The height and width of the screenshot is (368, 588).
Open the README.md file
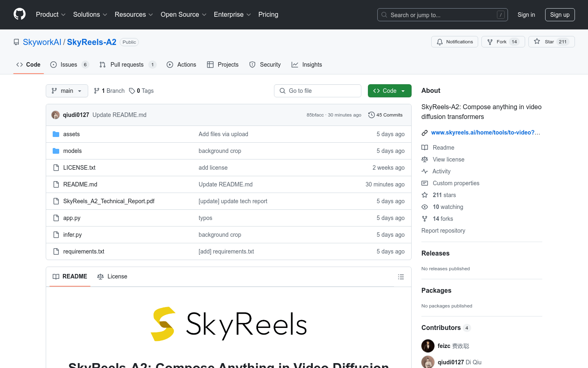pos(80,184)
